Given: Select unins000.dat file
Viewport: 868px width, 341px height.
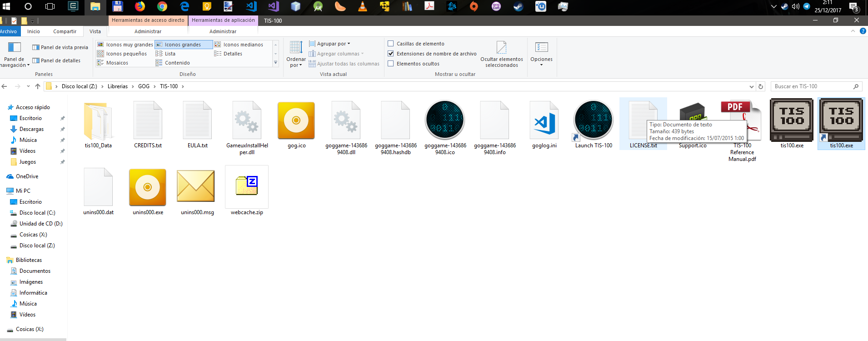Looking at the screenshot, I should pyautogui.click(x=98, y=192).
